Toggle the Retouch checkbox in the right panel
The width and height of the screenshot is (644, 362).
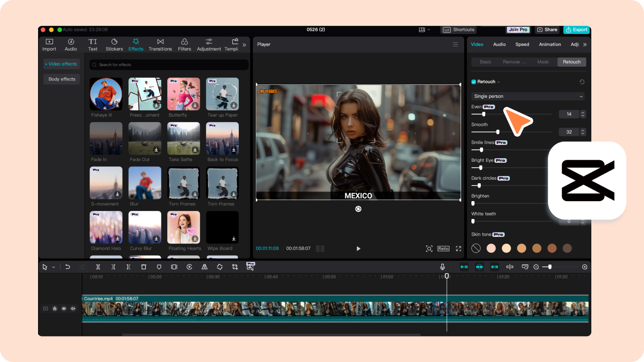(473, 81)
